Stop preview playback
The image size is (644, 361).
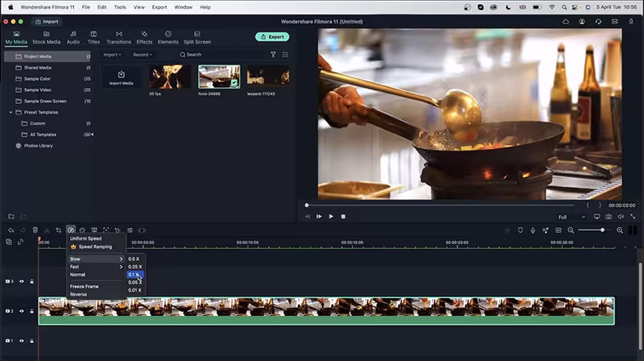[343, 216]
